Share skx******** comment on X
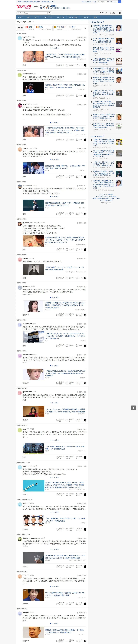 coord(85,214)
